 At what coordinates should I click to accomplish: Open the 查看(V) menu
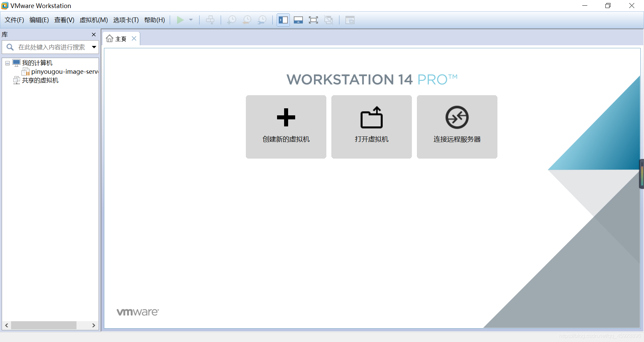point(64,20)
